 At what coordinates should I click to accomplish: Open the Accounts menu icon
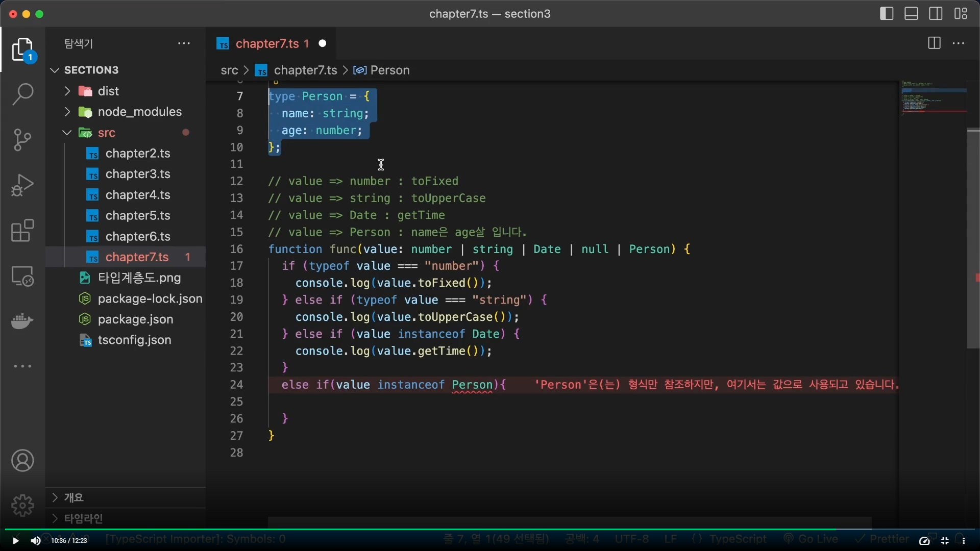tap(22, 461)
